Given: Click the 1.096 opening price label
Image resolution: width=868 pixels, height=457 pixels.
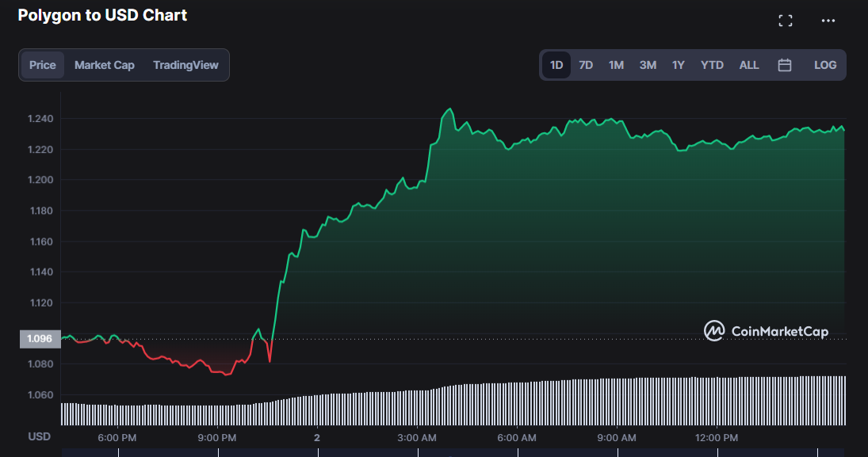Looking at the screenshot, I should (x=40, y=339).
